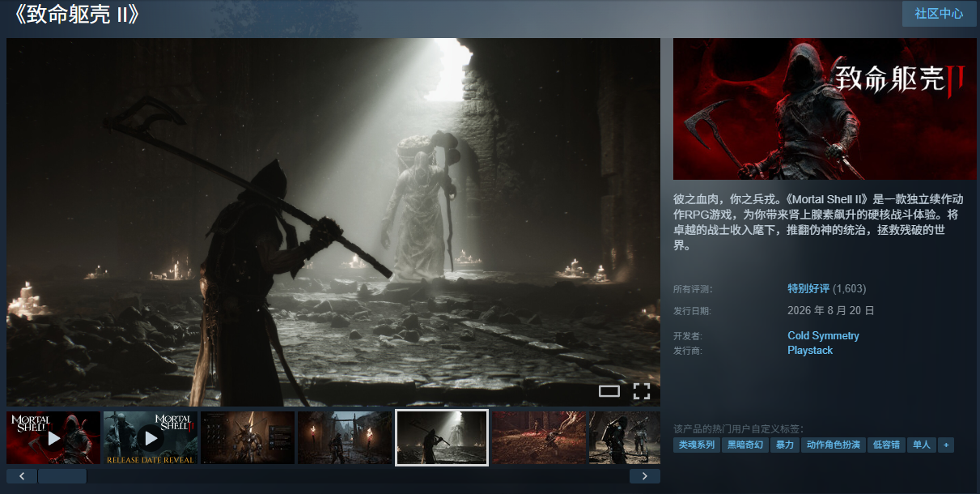Image resolution: width=980 pixels, height=494 pixels.
Task: Click the 该产品的热门用户自定义标签 heading
Action: (739, 428)
